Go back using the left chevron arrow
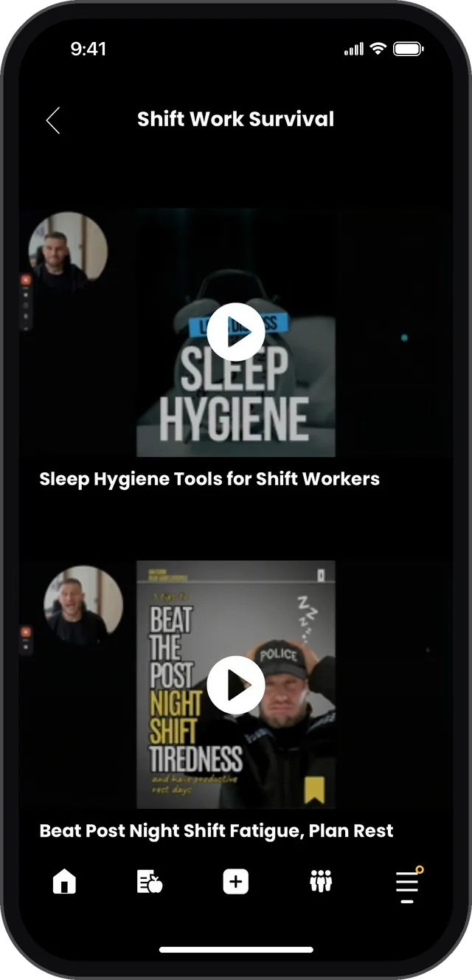 [x=53, y=120]
